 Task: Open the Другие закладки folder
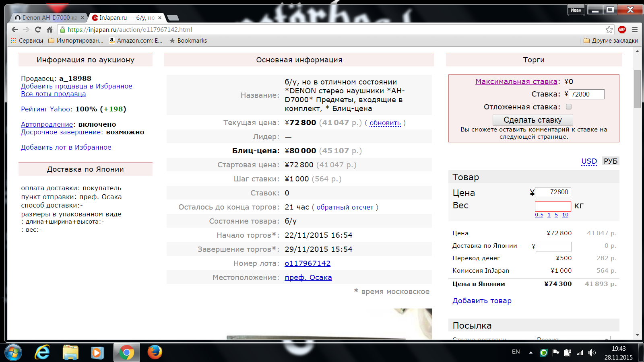point(611,41)
